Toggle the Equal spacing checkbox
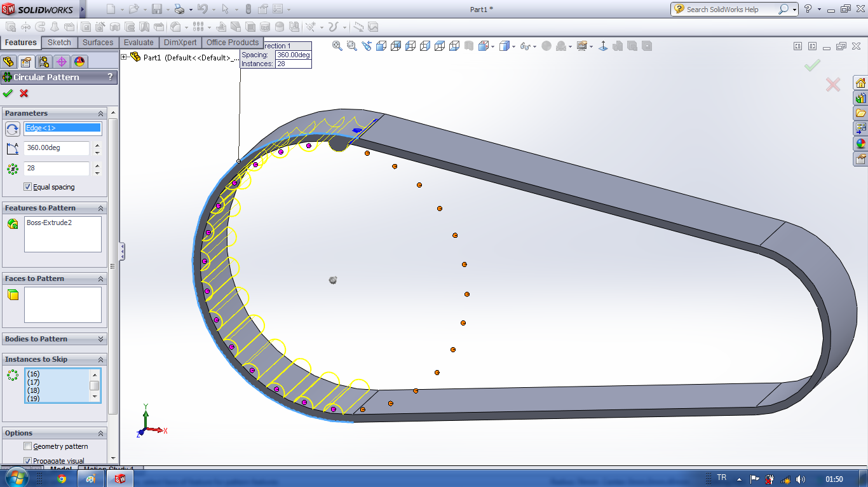 click(x=28, y=187)
